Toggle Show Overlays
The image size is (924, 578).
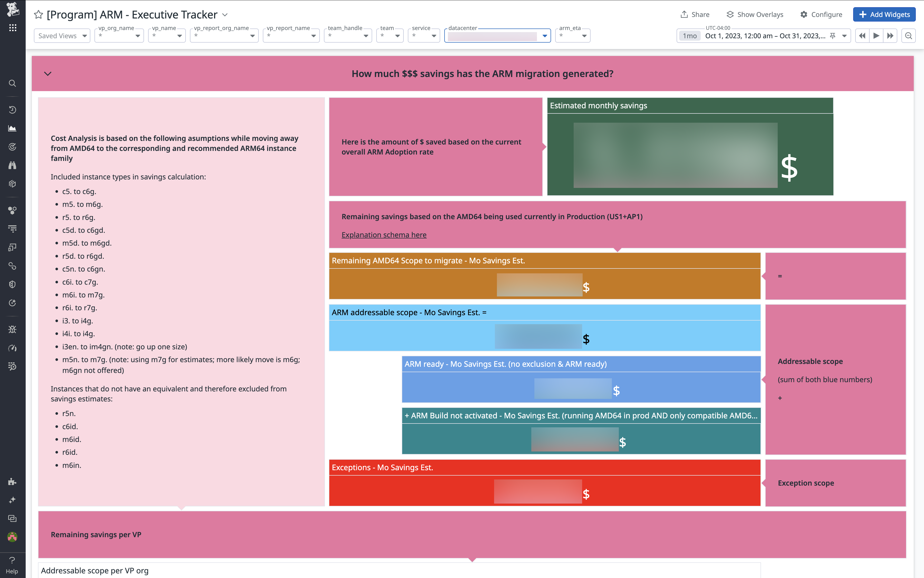tap(755, 14)
